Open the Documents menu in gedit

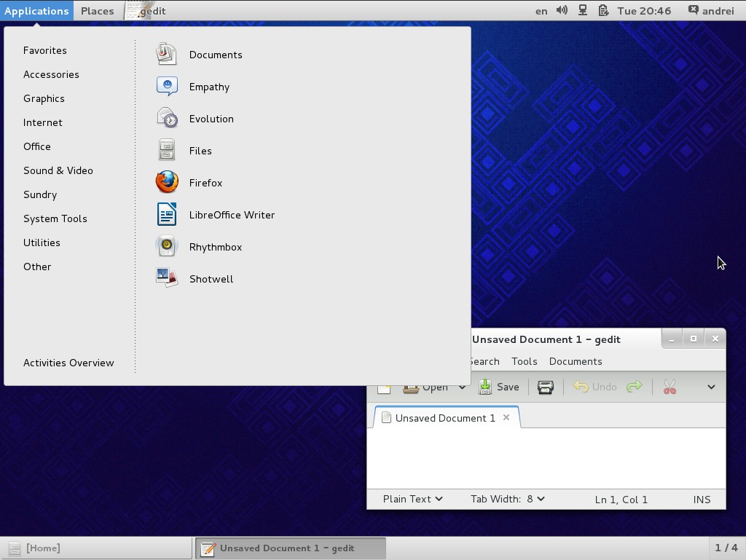point(576,361)
